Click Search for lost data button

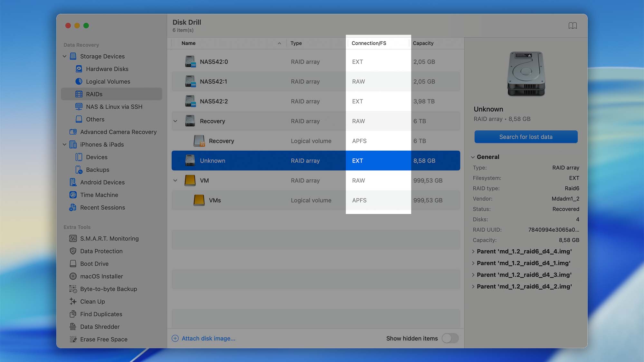tap(526, 137)
